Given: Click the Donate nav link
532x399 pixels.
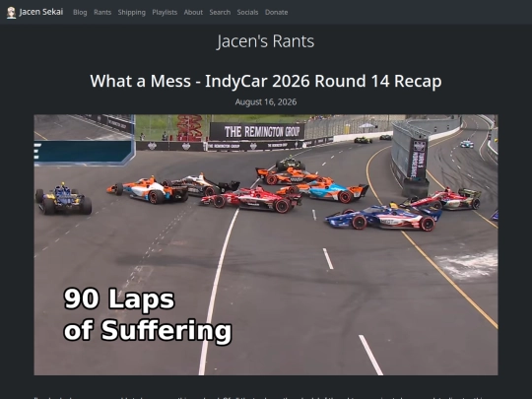Looking at the screenshot, I should click(x=276, y=12).
